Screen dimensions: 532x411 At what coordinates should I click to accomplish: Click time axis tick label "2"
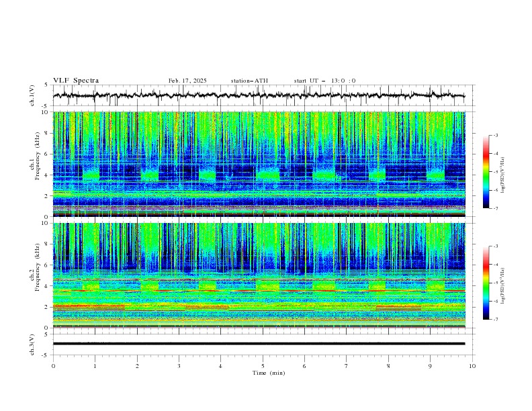[x=137, y=366]
